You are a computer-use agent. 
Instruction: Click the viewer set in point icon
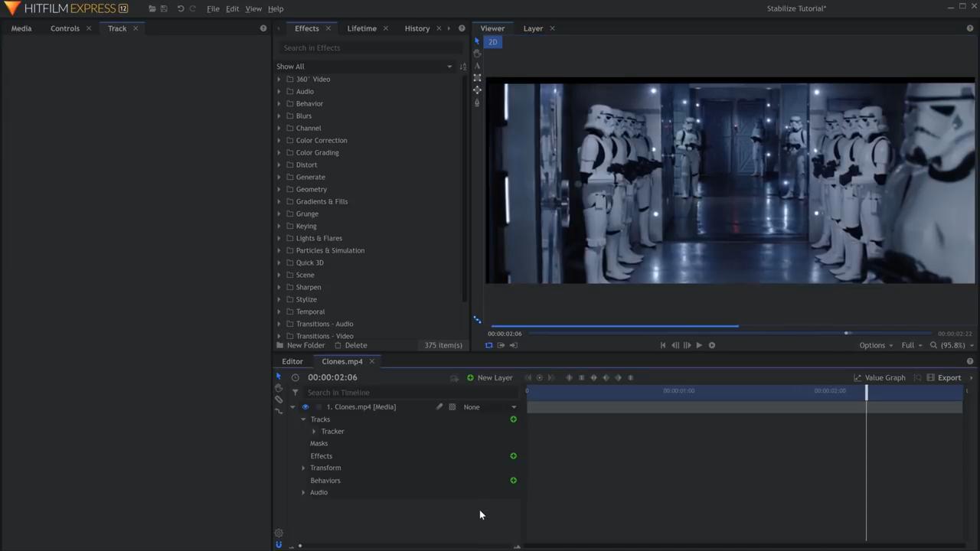(x=501, y=345)
